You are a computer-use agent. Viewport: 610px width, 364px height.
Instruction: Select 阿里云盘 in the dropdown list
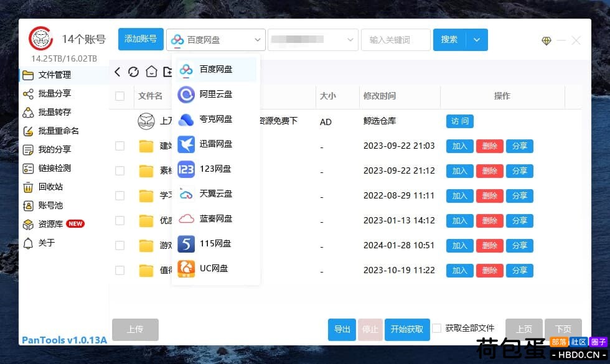pos(216,94)
